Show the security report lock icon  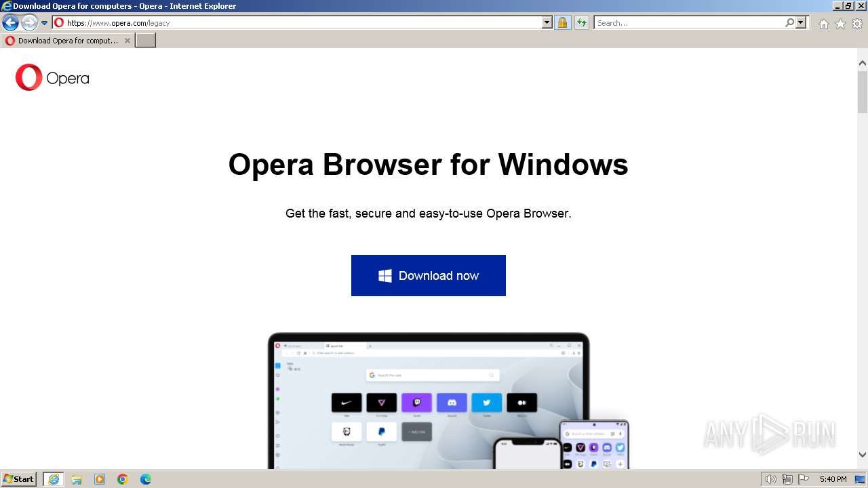coord(562,22)
